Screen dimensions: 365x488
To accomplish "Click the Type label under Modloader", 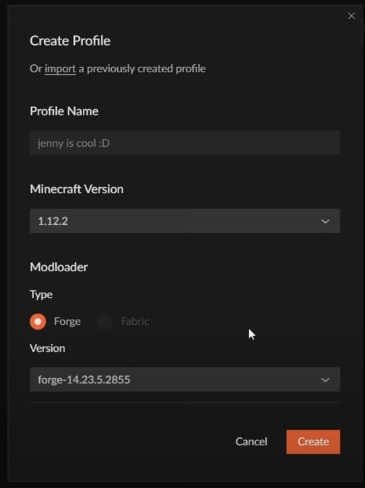I will click(x=41, y=295).
